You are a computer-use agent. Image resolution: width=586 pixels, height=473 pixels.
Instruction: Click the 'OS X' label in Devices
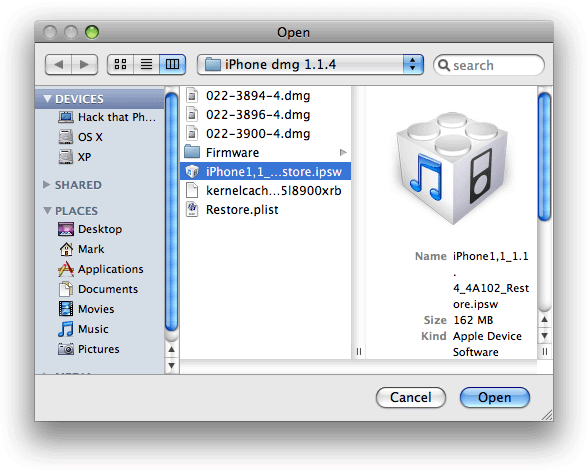(x=90, y=137)
